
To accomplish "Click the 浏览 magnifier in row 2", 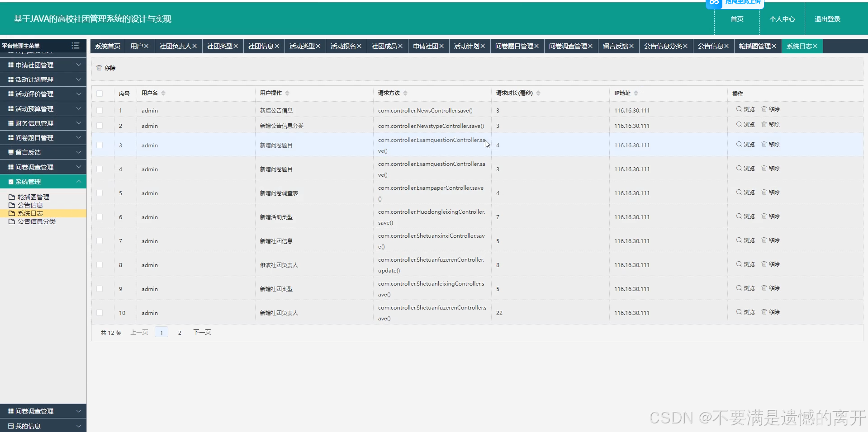I will (x=739, y=124).
